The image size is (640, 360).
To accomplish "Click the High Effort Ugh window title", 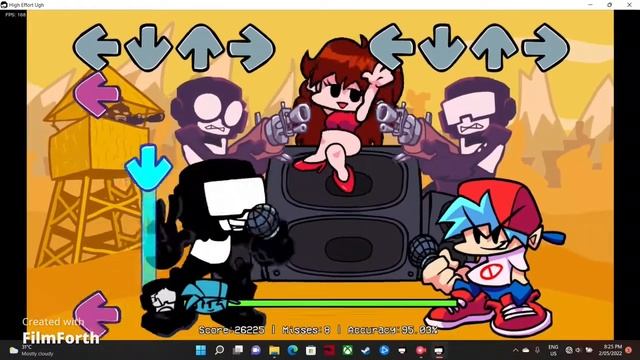I will (x=27, y=5).
